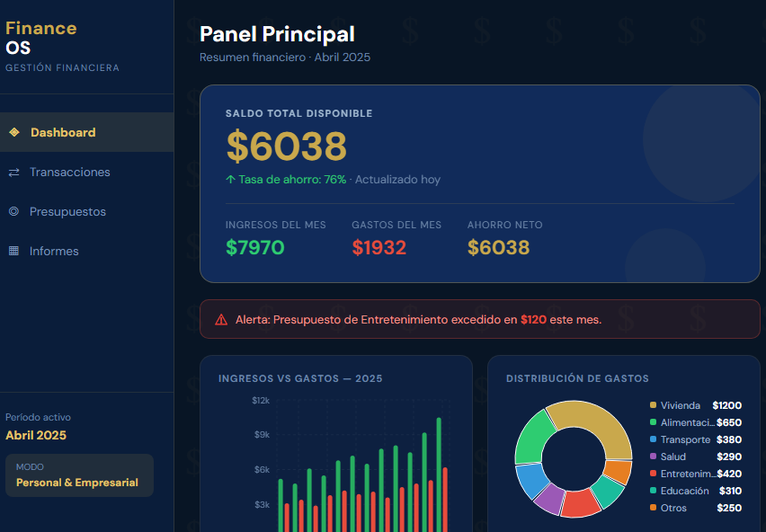This screenshot has width=766, height=532.
Task: Select the Entretenimiento legend red swatch
Action: (x=653, y=474)
